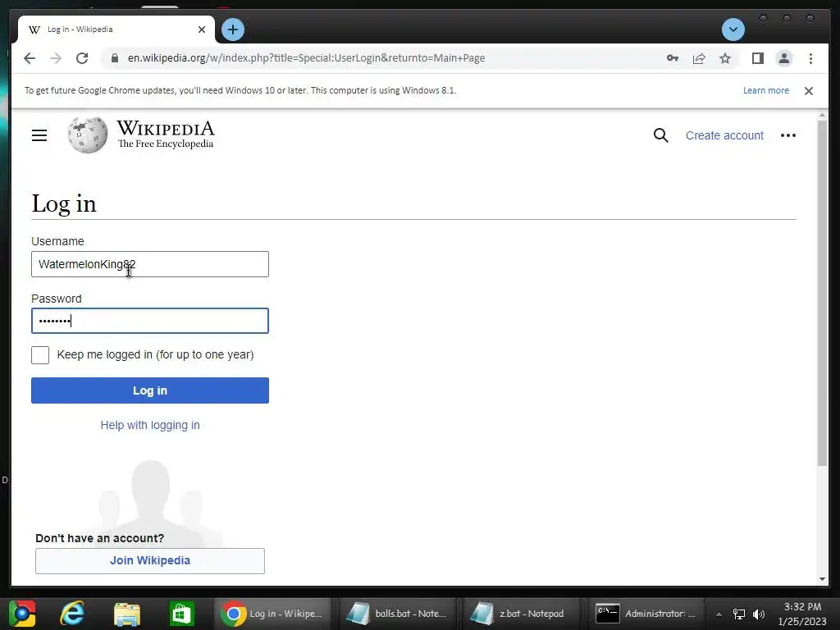Viewport: 840px width, 630px height.
Task: View site info via the lock icon
Action: click(x=115, y=58)
